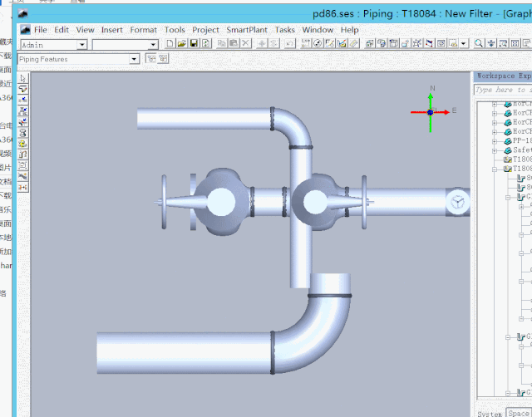This screenshot has height=417, width=532.
Task: Activate the Route Pipe tool
Action: click(x=22, y=89)
